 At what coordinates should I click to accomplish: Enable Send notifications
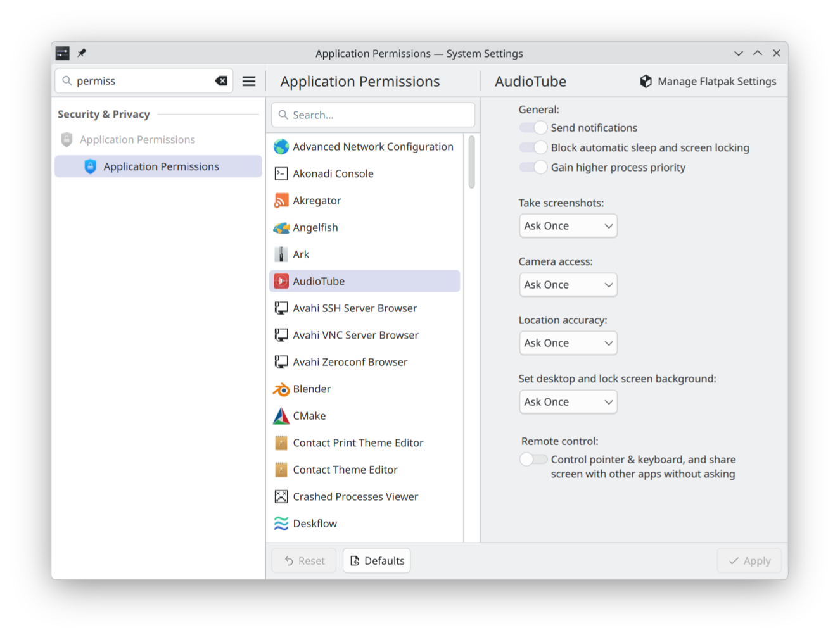click(533, 127)
